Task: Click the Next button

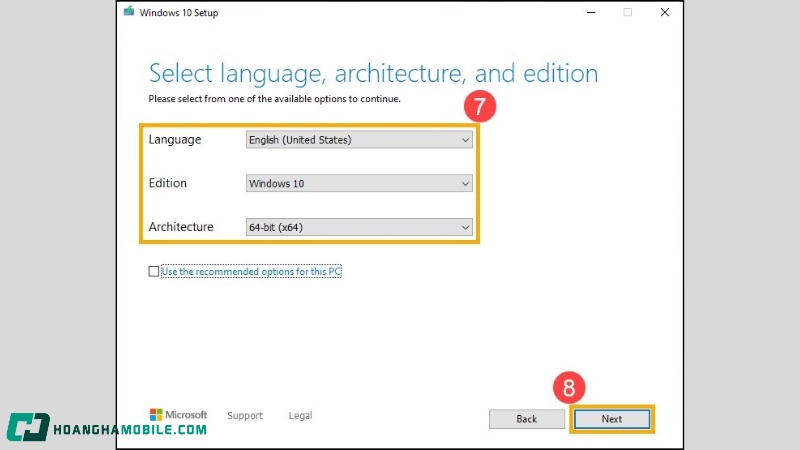Action: pyautogui.click(x=612, y=419)
